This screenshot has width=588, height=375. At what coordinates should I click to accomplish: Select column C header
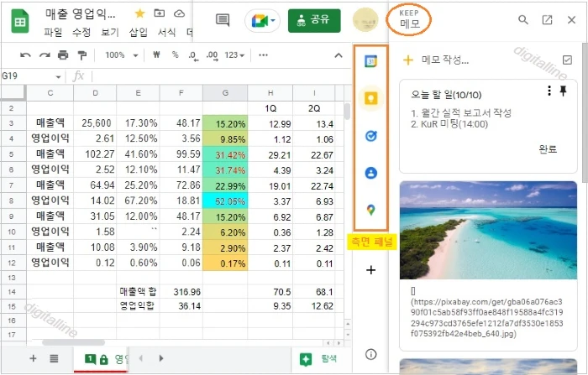(x=50, y=93)
